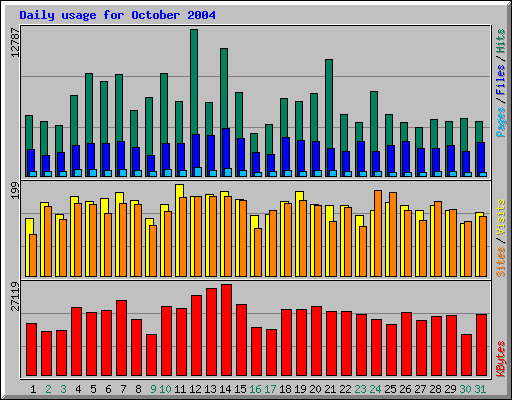Click the Pages legend label
The image size is (512, 400).
click(501, 122)
